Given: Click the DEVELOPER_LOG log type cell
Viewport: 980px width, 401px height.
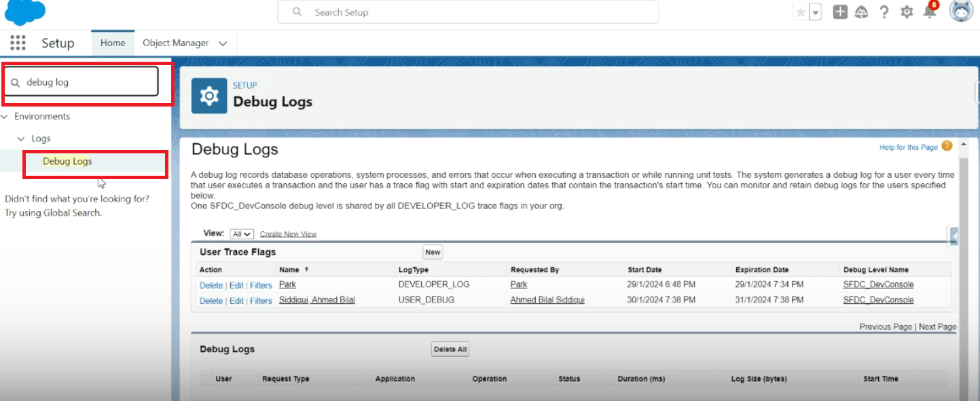Looking at the screenshot, I should point(434,285).
